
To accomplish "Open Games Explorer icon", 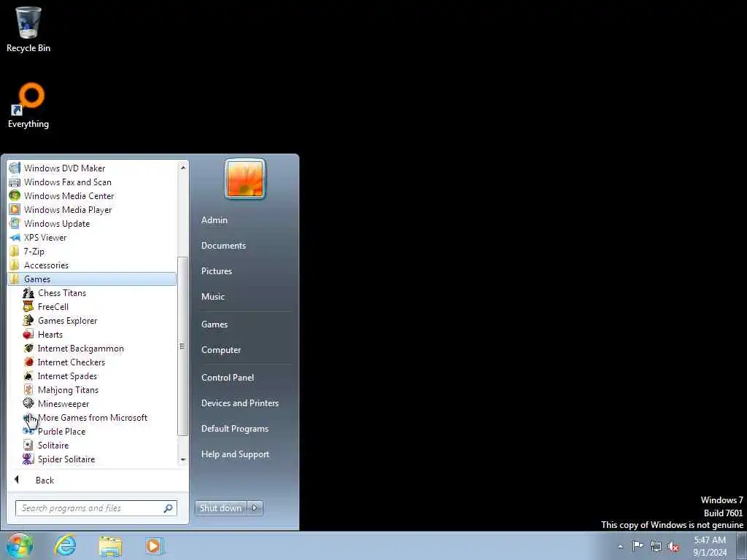I will pos(28,321).
